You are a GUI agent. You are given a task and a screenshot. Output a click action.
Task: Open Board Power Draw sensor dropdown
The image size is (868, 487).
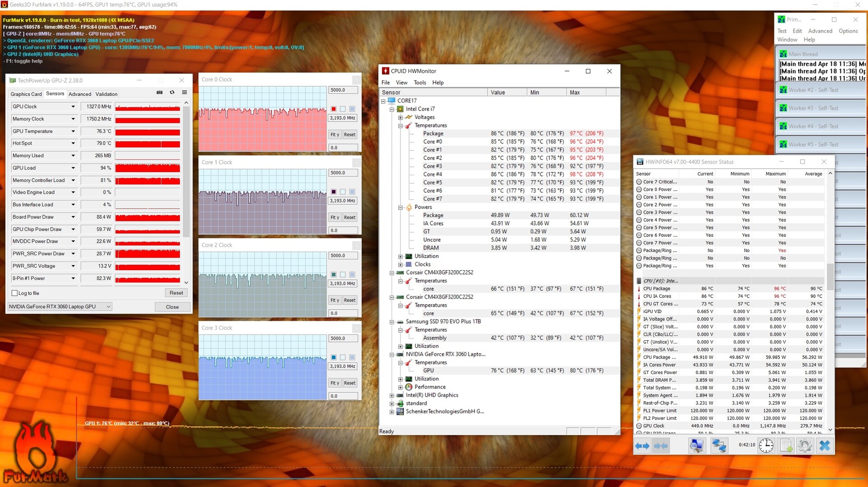pos(73,217)
